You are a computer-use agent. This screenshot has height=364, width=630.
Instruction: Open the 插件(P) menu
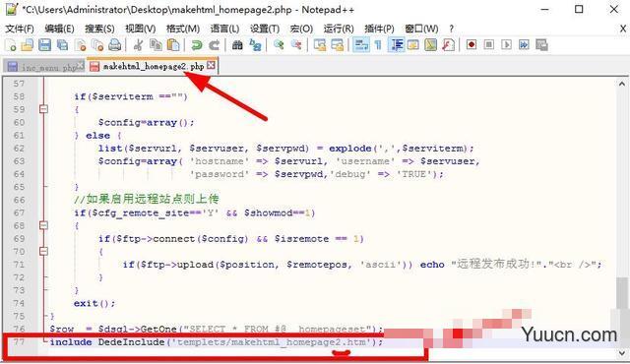click(379, 29)
